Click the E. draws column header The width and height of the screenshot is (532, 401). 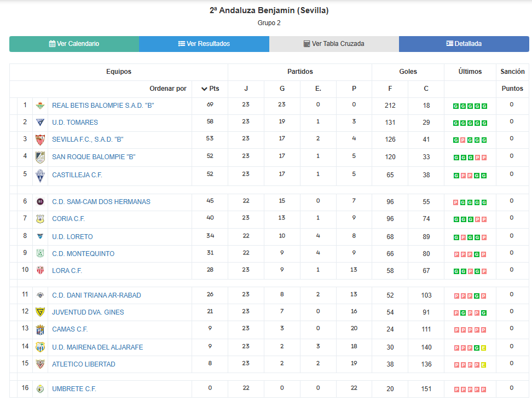(318, 89)
